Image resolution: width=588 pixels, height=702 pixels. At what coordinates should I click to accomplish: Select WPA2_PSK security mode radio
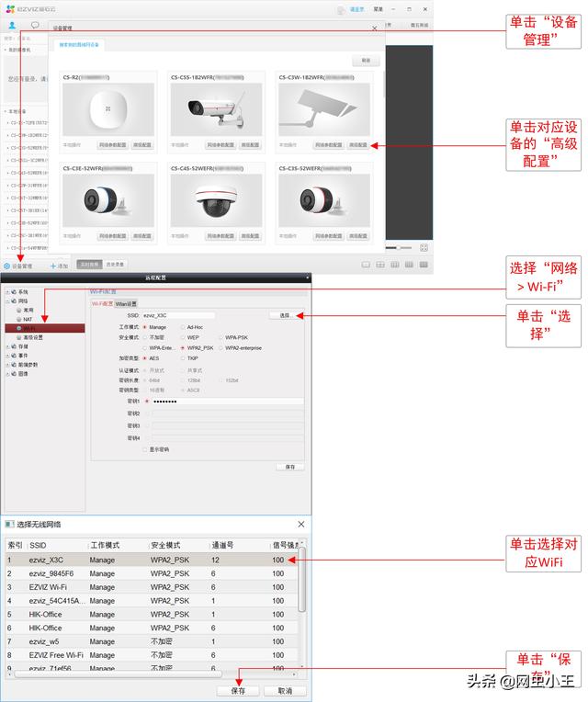click(184, 347)
